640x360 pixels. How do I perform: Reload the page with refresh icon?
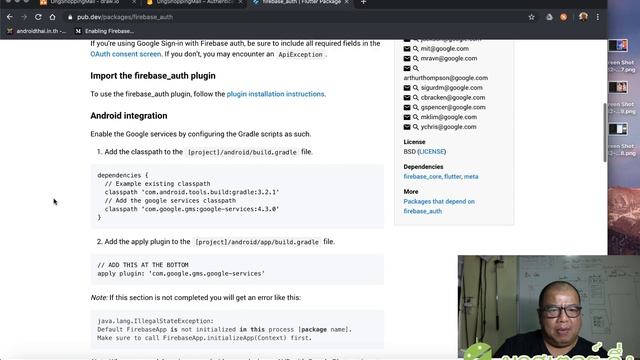coord(38,17)
